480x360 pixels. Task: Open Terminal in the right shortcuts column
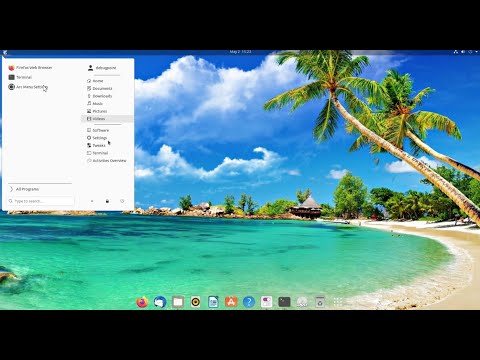tap(98, 153)
